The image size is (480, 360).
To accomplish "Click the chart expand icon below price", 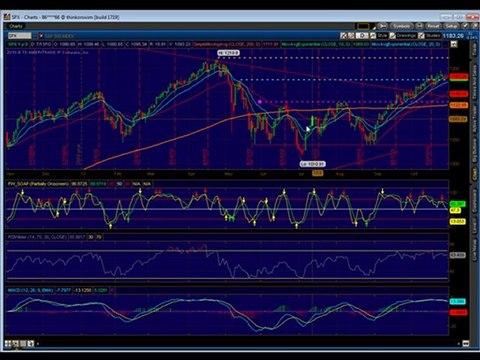I will coord(454,44).
